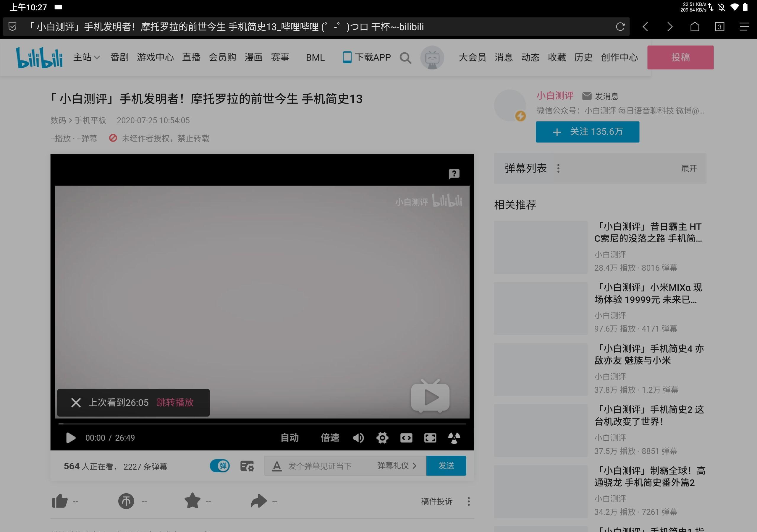
Task: Expand the 主站 dropdown
Action: click(x=87, y=57)
